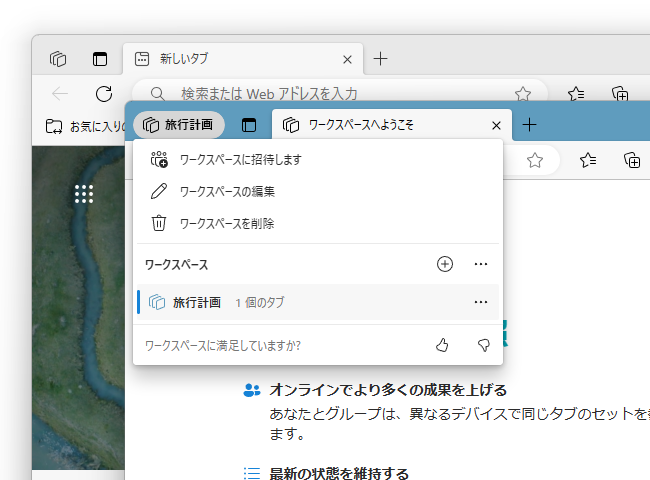This screenshot has width=650, height=480.
Task: Click the 最新の状態を維持する heading
Action: [x=339, y=473]
